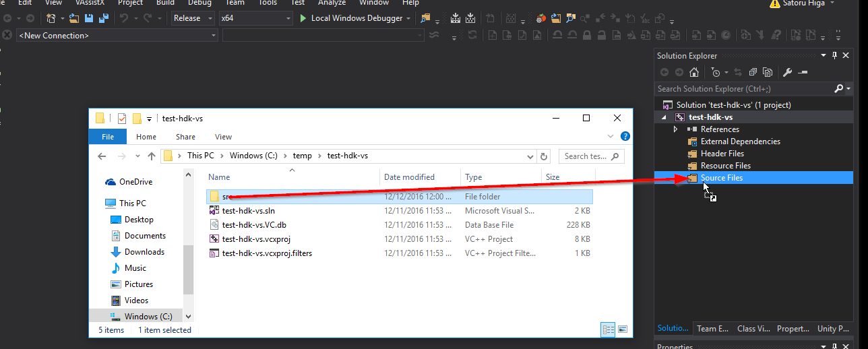Open the New Connection dropdown
This screenshot has width=868, height=349.
[117, 35]
